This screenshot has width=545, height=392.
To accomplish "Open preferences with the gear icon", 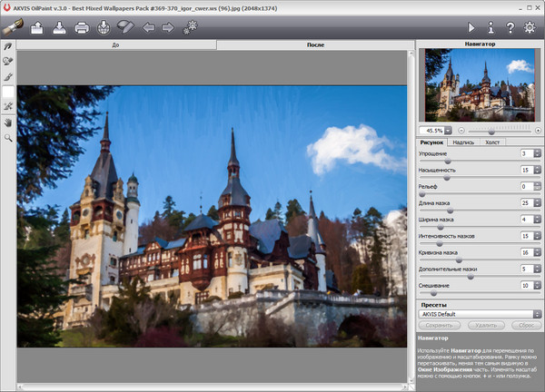I will coord(530,27).
